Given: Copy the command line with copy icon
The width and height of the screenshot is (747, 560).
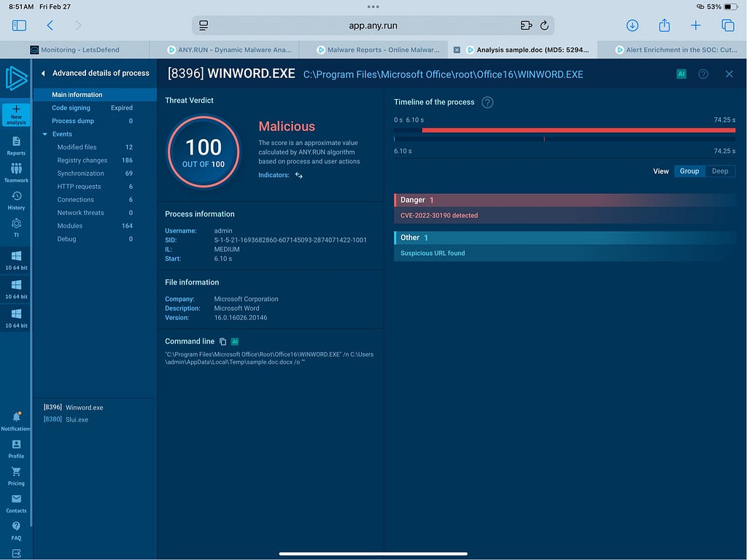Looking at the screenshot, I should click(223, 341).
